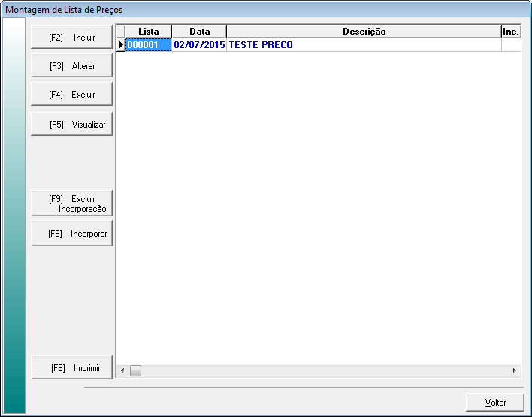This screenshot has height=417, width=532.
Task: Click the horizontal scrollbar left arrow
Action: (x=122, y=370)
